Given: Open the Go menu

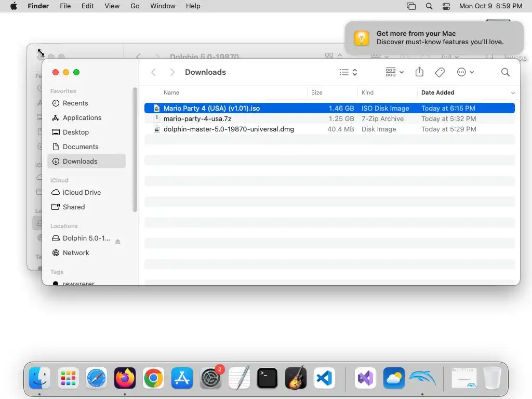Looking at the screenshot, I should (135, 6).
